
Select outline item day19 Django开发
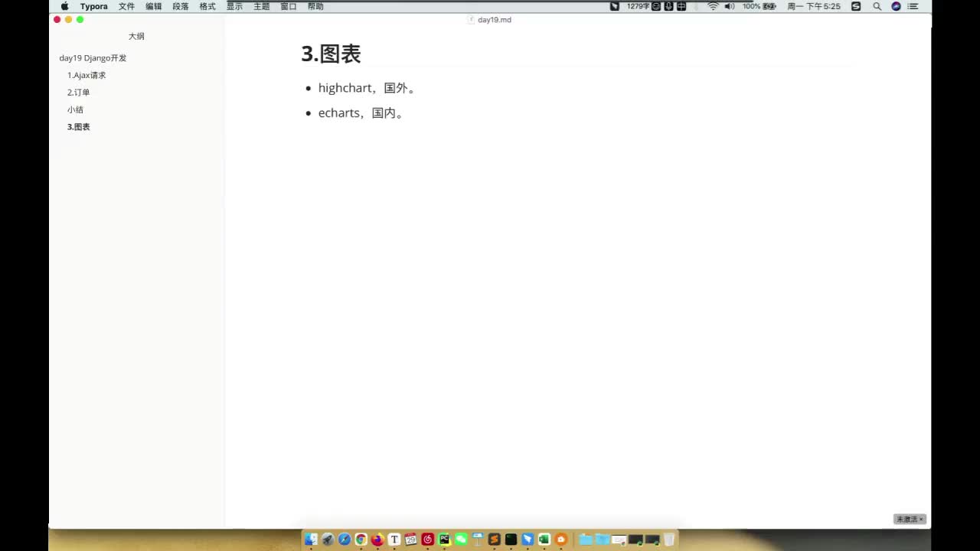[93, 58]
